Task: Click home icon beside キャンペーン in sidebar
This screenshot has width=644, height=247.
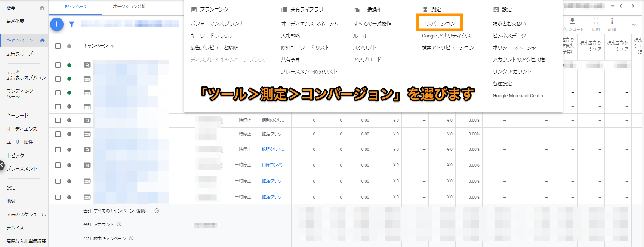Action: click(42, 40)
